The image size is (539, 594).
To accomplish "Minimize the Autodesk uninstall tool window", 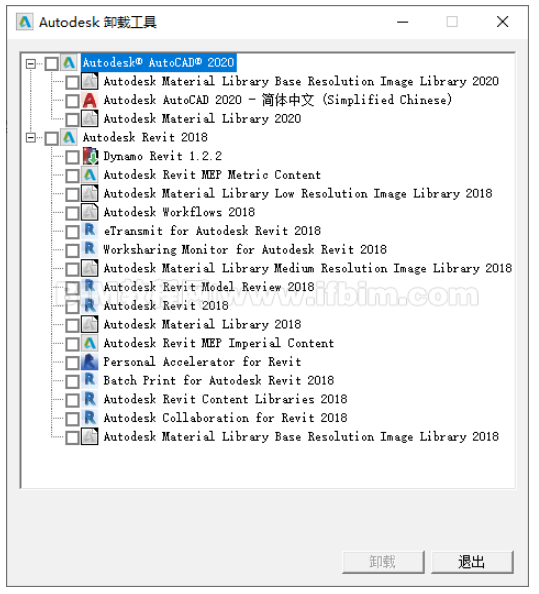I will tap(402, 22).
